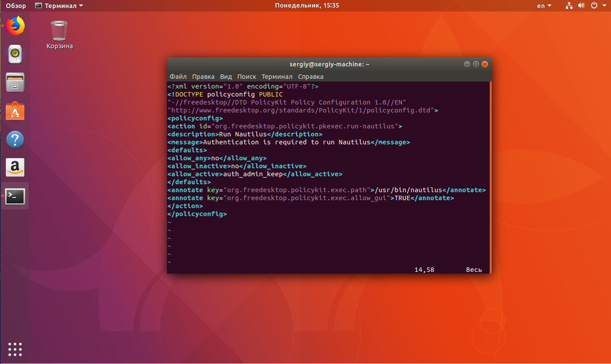
Task: Click the allow_any line
Action: pos(217,158)
